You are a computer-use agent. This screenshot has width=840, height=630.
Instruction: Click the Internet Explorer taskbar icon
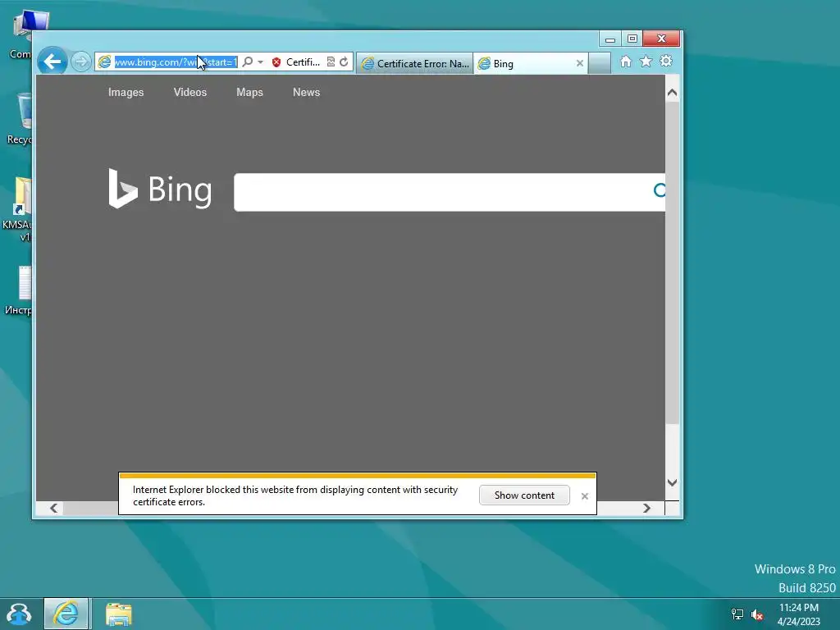[66, 614]
